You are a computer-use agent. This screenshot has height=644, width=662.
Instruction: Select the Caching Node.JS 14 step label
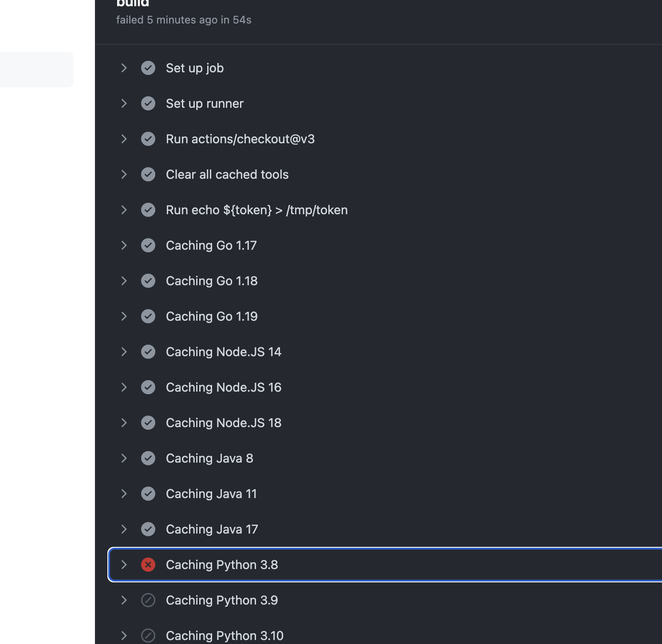tap(224, 352)
